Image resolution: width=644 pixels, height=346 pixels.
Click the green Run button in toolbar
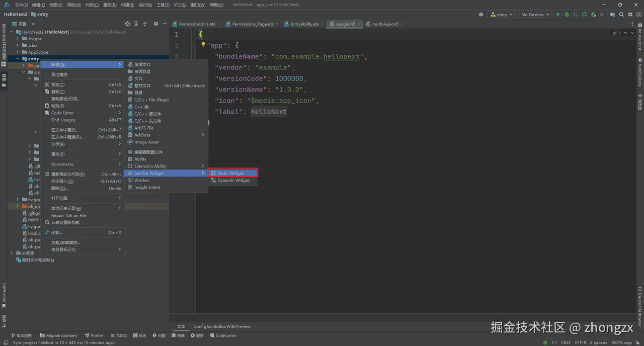click(558, 15)
